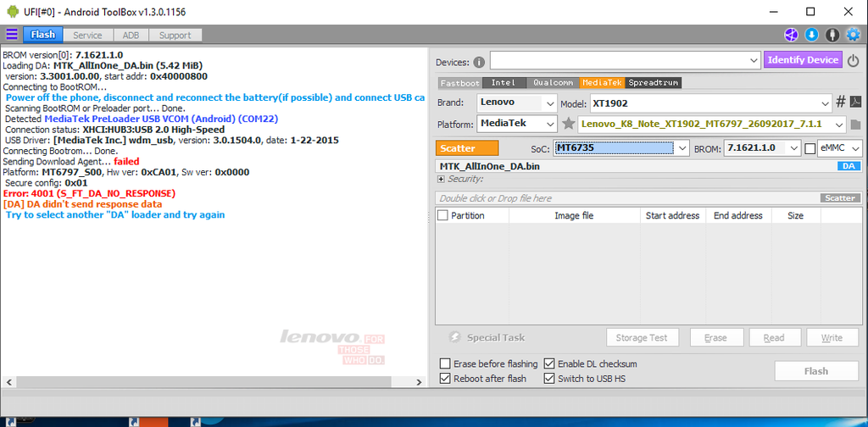Check the select-all Partition checkbox
Image resolution: width=868 pixels, height=427 pixels.
coord(442,216)
